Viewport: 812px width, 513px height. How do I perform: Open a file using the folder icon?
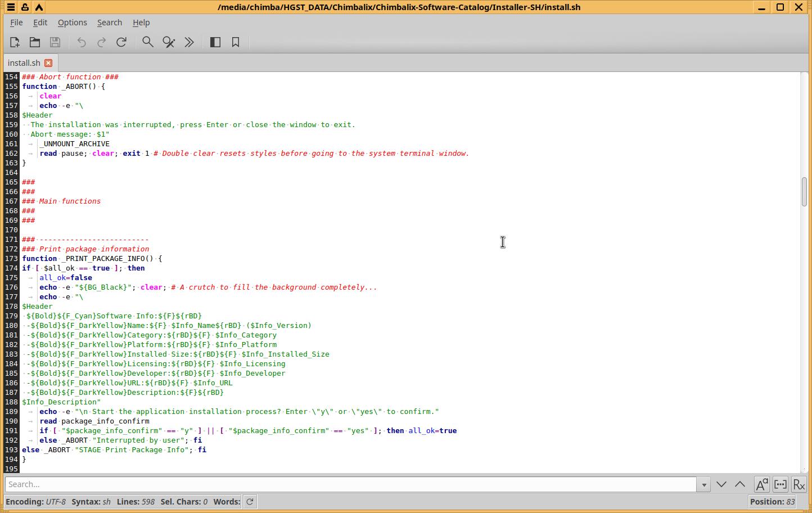point(35,42)
